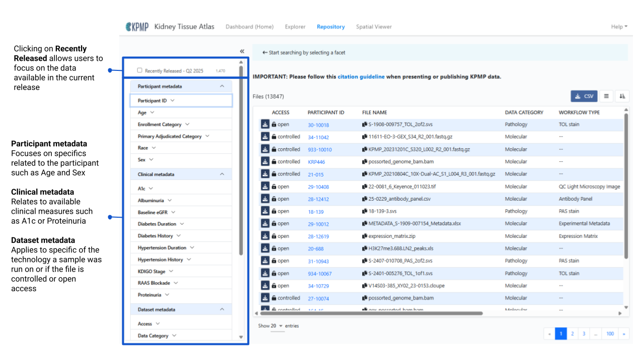Download the 18-139-3.svs file
Screen dimensions: 644x362
point(265,211)
